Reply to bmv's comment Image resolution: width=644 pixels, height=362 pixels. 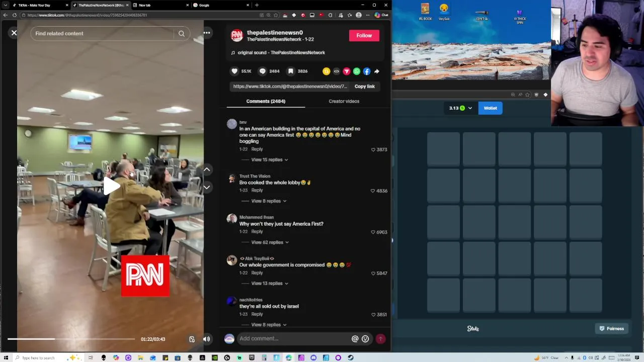pyautogui.click(x=257, y=149)
